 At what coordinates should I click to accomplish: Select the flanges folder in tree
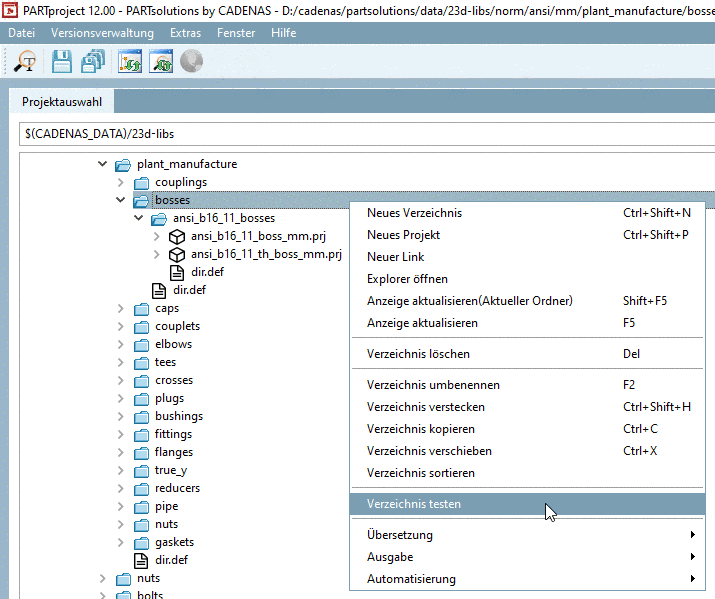click(173, 452)
